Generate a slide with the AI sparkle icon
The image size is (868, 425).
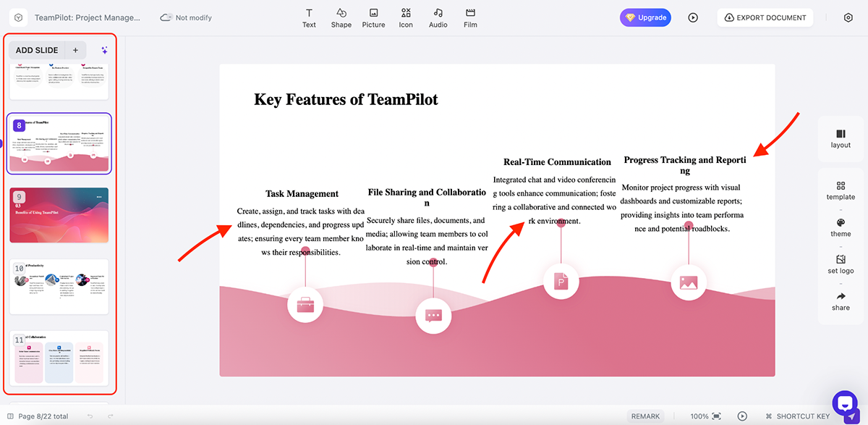pos(103,50)
